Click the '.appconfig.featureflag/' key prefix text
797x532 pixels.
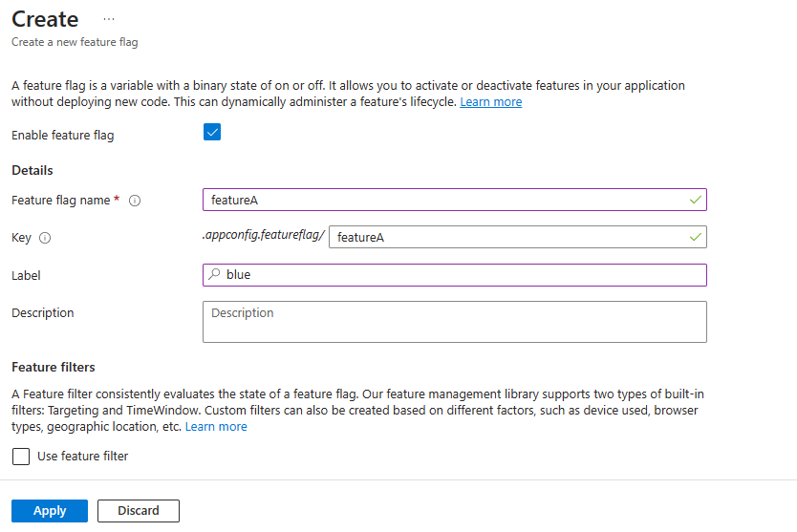click(x=264, y=236)
